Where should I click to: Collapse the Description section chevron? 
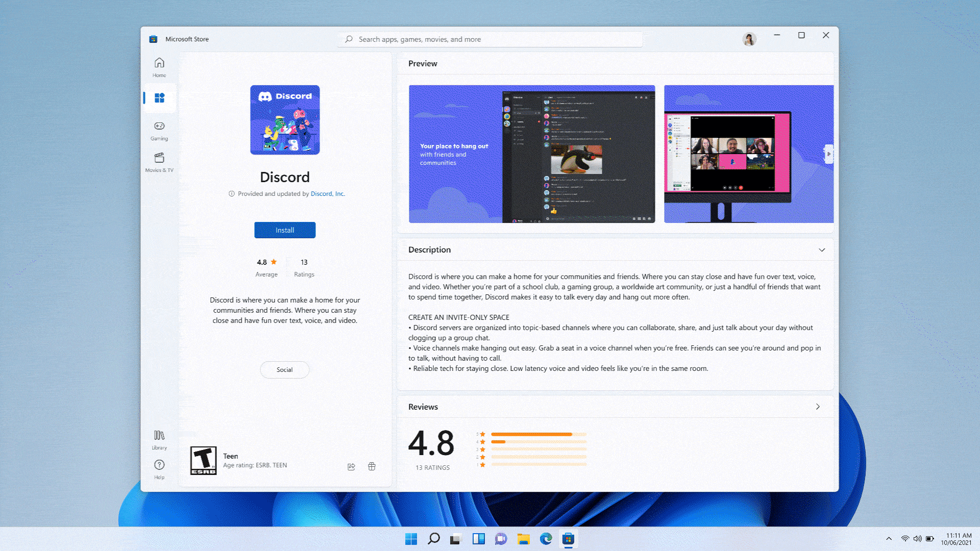[x=822, y=250]
